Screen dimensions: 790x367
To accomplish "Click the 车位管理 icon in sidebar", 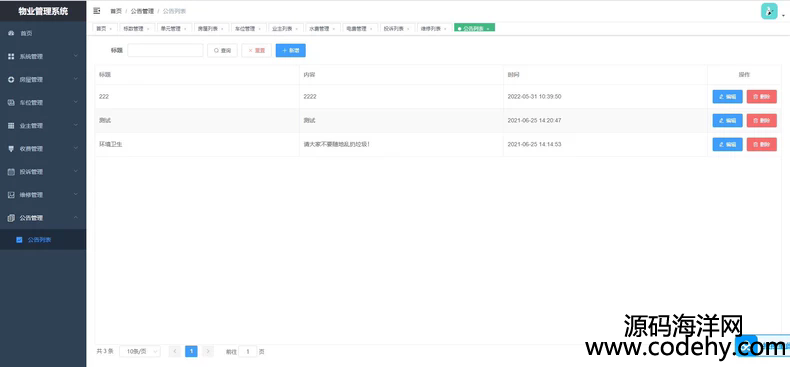I will [x=11, y=102].
